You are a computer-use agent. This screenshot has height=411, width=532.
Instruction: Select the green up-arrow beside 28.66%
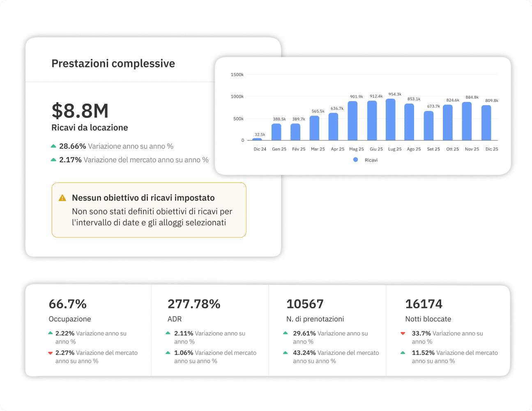click(x=54, y=146)
